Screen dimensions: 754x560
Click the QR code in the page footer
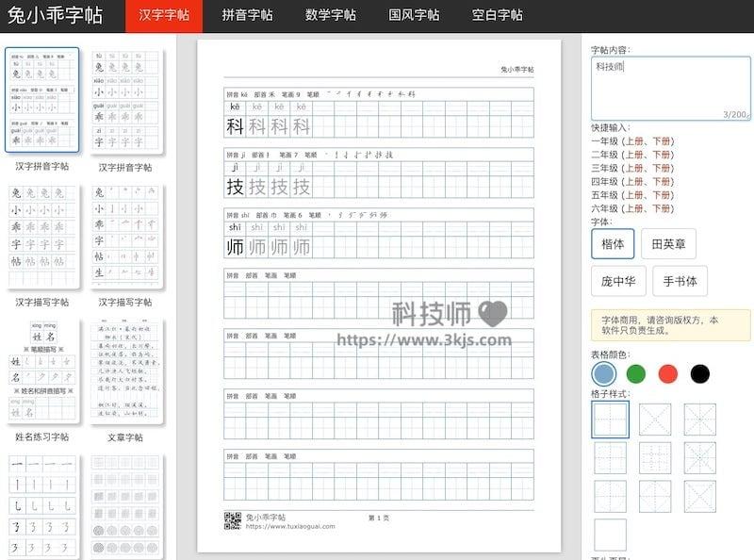tap(232, 520)
